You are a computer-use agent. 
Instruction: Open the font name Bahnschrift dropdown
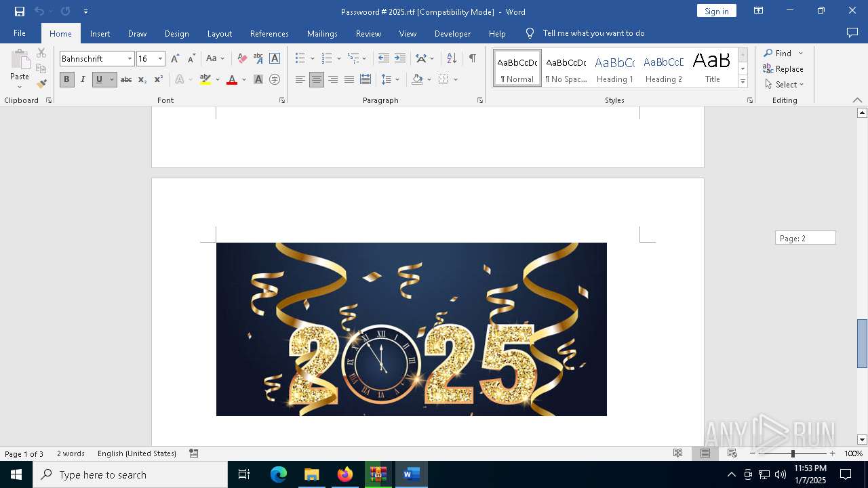click(x=130, y=59)
